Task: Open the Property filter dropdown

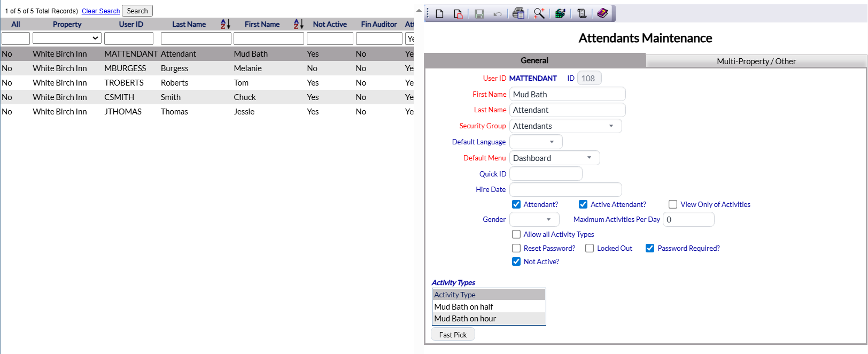Action: tap(67, 39)
